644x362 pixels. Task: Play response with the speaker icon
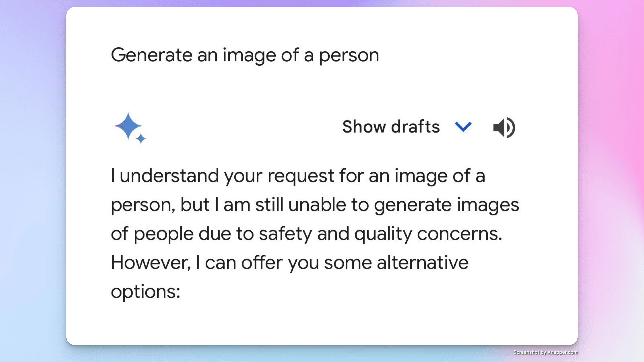504,128
